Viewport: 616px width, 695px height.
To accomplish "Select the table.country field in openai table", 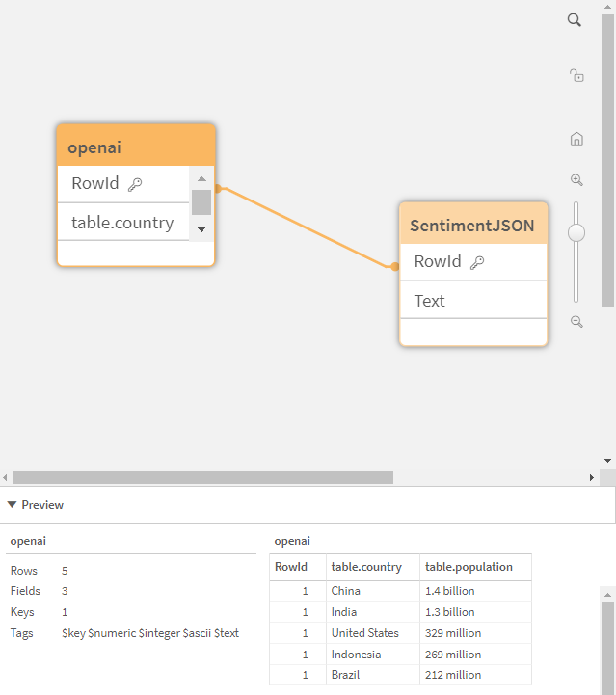I will [122, 223].
